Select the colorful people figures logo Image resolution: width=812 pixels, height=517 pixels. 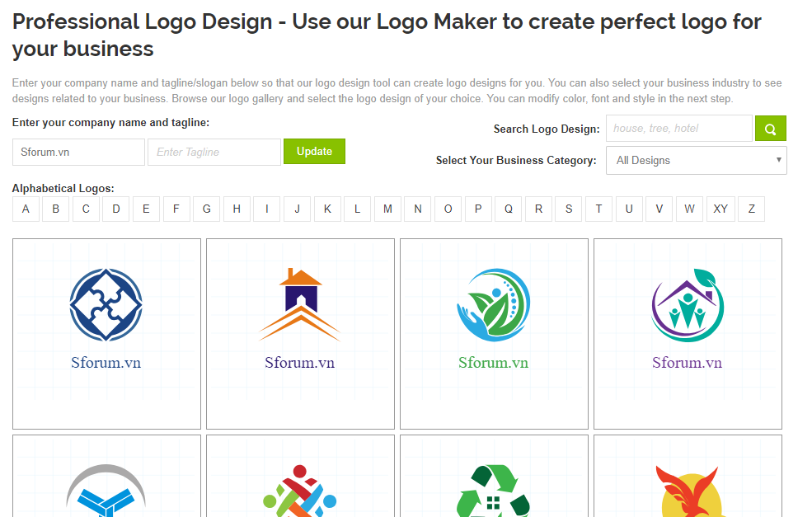(x=300, y=491)
